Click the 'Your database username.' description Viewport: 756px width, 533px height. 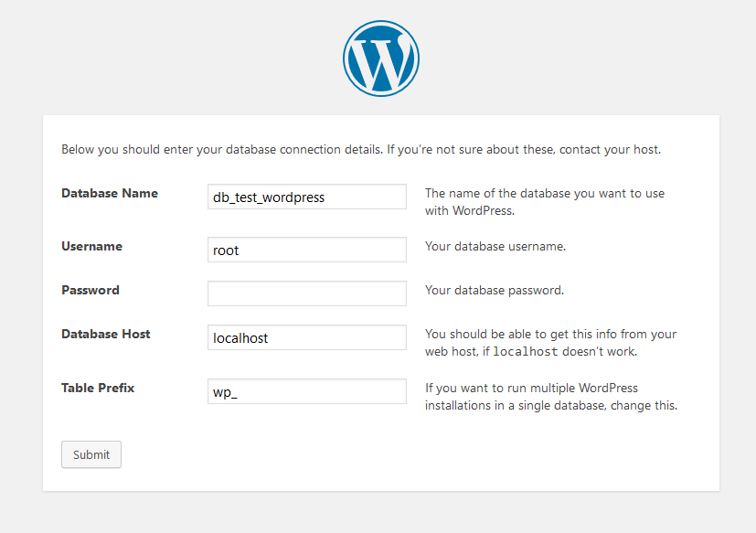pos(495,247)
